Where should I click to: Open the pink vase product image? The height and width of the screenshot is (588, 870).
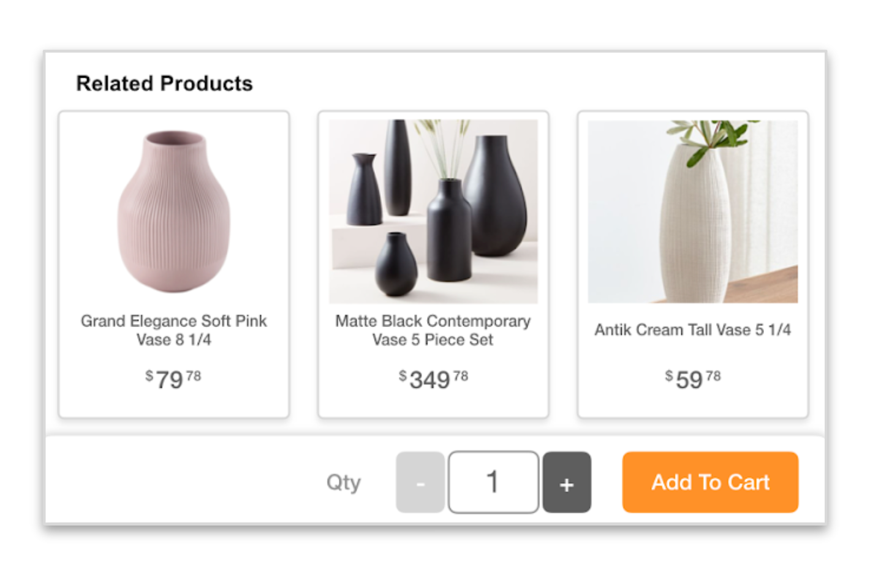pos(174,211)
